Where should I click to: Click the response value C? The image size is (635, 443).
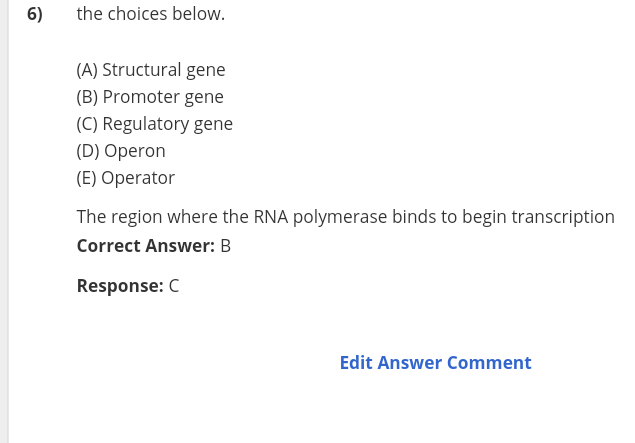[x=174, y=286]
